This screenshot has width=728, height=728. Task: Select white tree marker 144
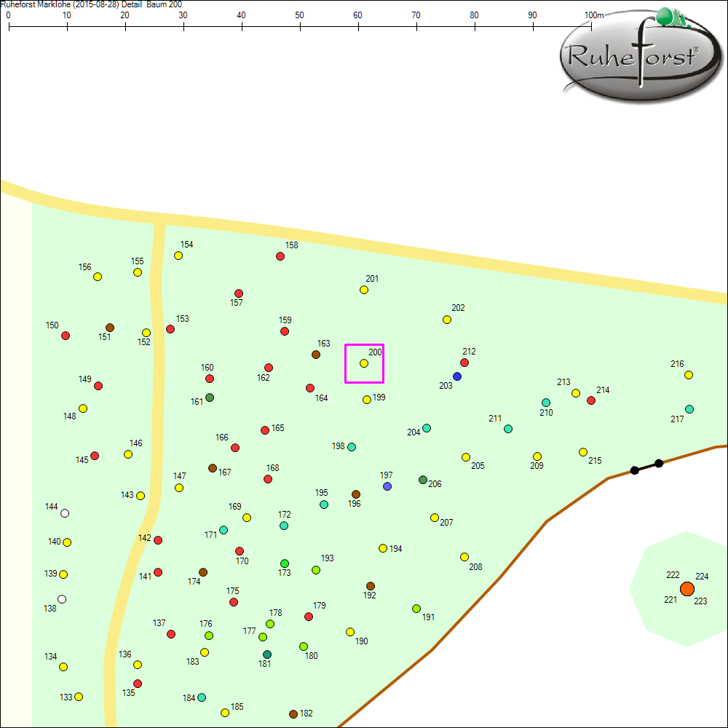65,513
